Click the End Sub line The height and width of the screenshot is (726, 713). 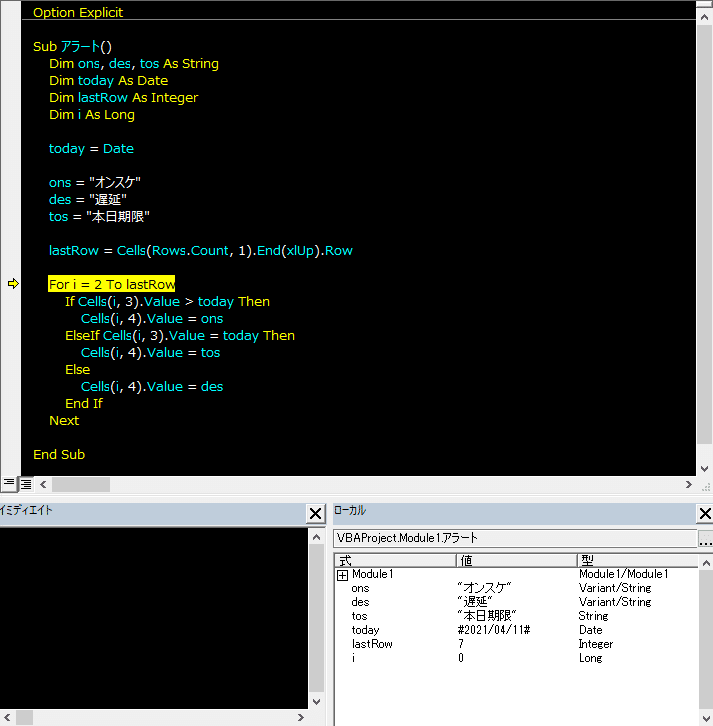click(x=59, y=455)
